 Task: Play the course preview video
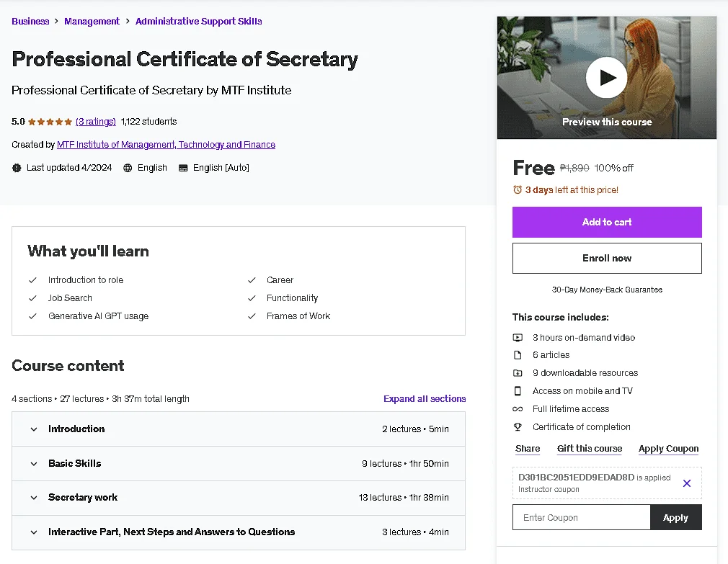606,78
